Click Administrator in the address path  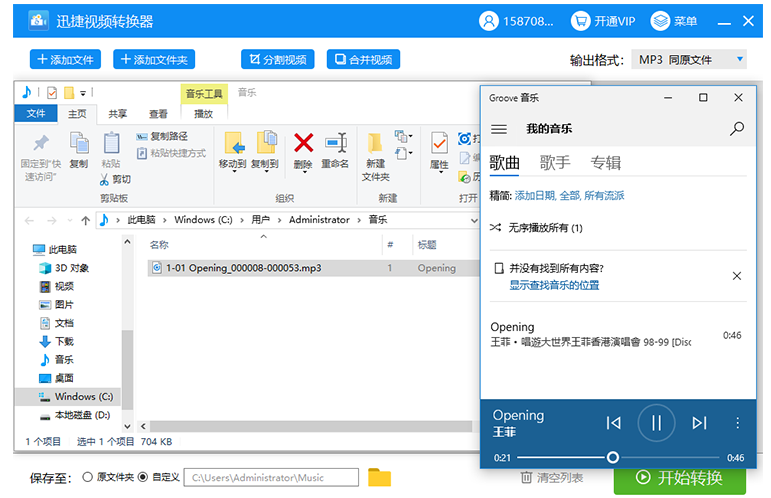coord(319,220)
